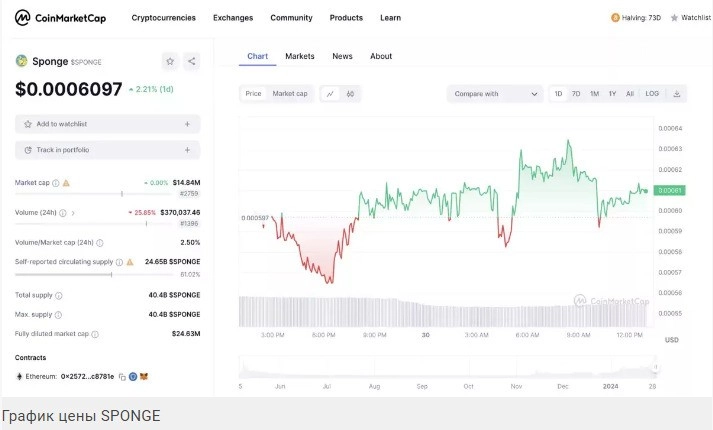Copy the Ethereum contract address
713x430 pixels.
click(x=121, y=376)
